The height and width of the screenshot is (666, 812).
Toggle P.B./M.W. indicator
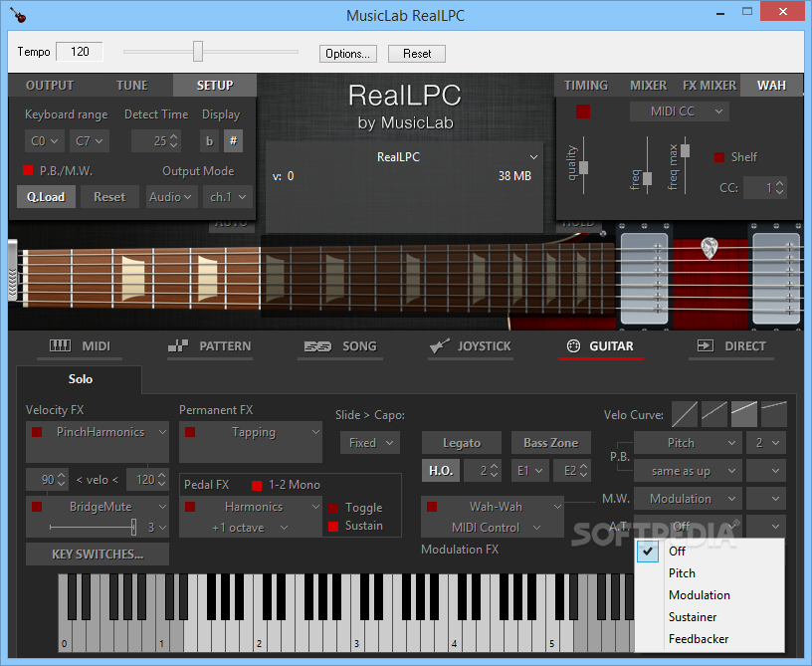click(28, 170)
